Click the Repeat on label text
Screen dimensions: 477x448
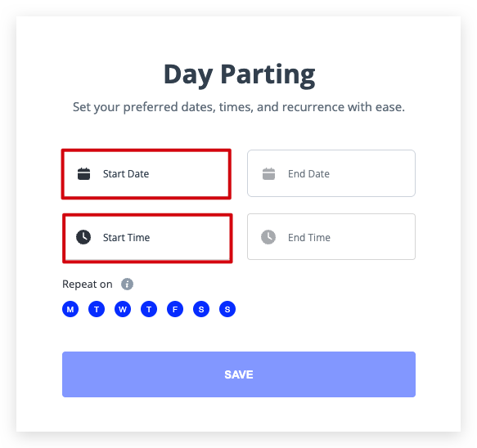pyautogui.click(x=88, y=284)
